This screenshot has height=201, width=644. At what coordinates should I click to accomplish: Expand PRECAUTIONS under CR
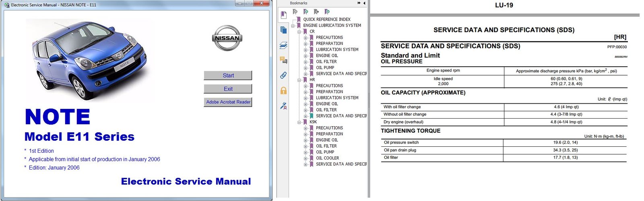(305, 37)
